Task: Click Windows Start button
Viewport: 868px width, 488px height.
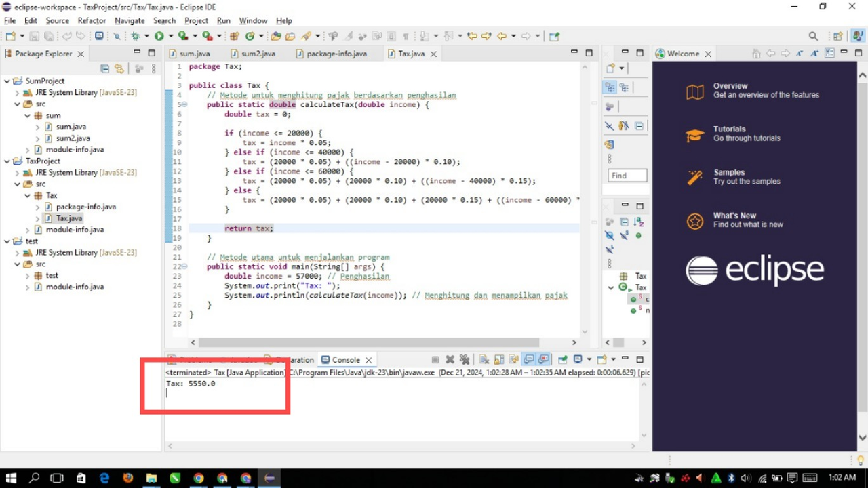Action: [x=11, y=478]
